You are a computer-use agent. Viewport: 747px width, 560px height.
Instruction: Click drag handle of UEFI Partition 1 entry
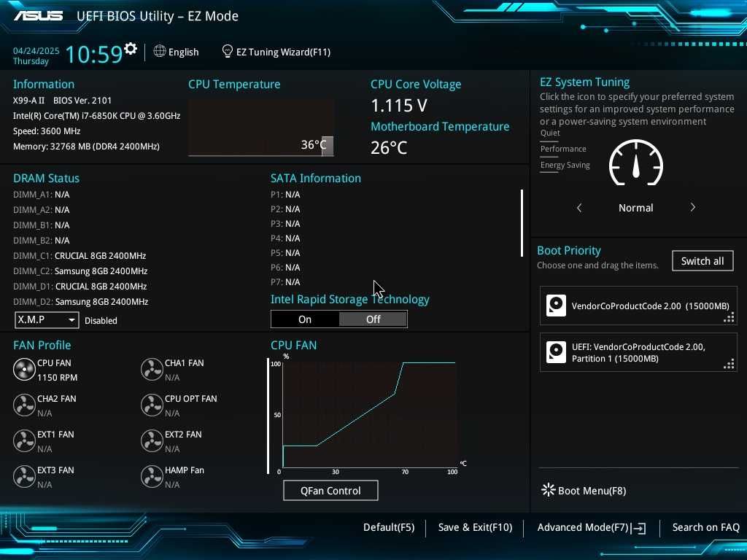coord(729,364)
